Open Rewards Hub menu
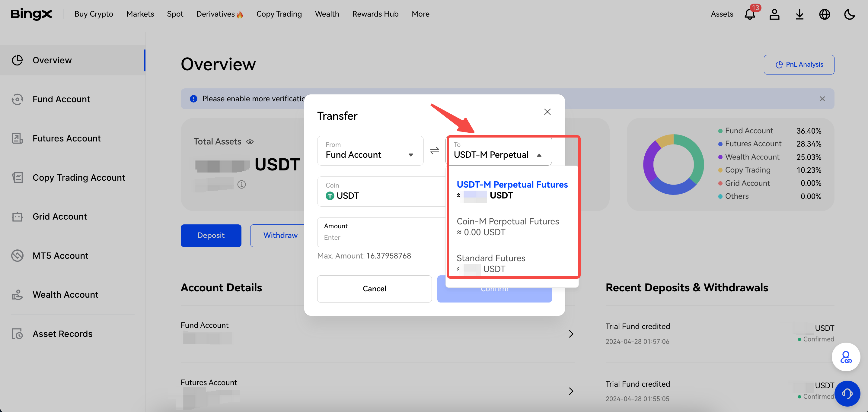This screenshot has width=868, height=412. tap(375, 14)
